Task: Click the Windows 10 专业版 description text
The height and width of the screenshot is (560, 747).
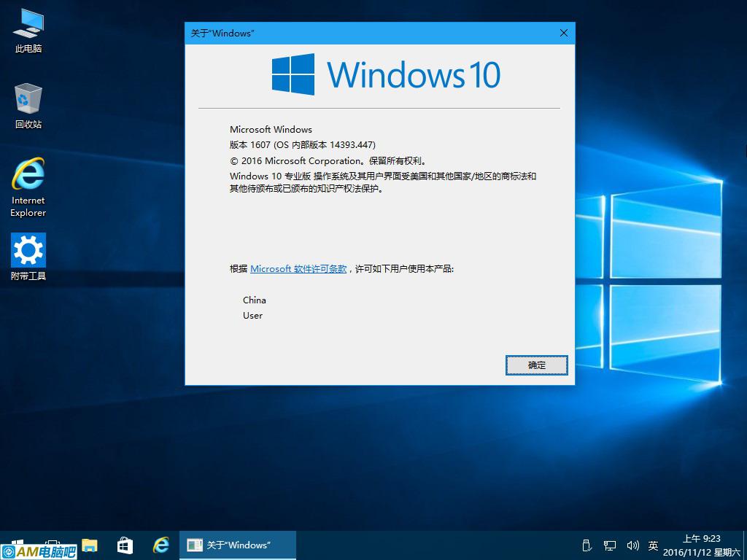Action: pyautogui.click(x=383, y=182)
